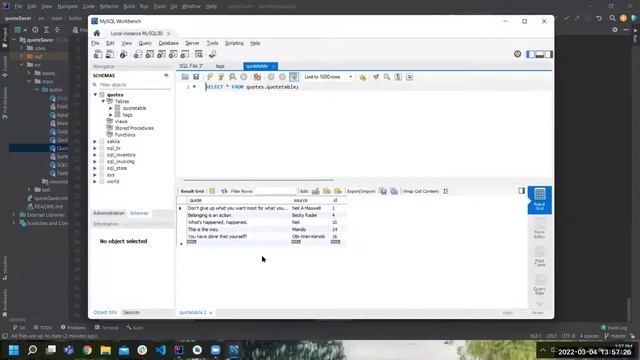Screen dimensions: 640x360
Task: Toggle the result side panel button
Action: coord(522,191)
